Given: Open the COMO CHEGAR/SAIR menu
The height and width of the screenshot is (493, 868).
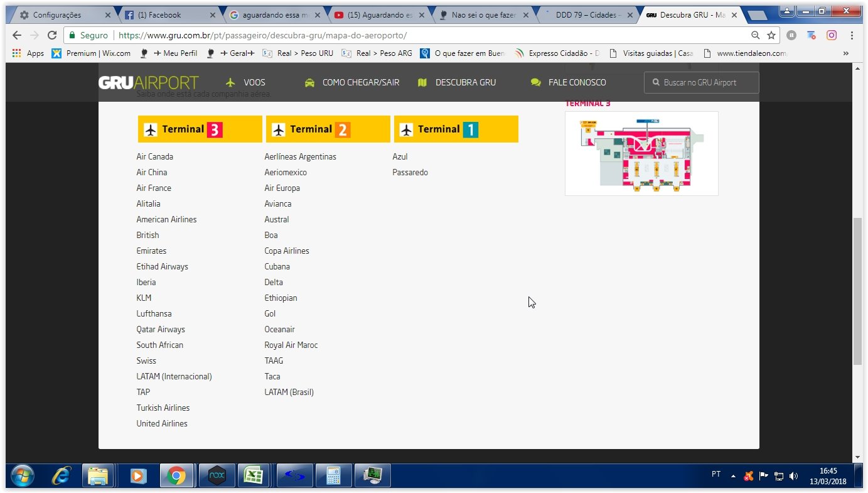Looking at the screenshot, I should click(x=352, y=82).
